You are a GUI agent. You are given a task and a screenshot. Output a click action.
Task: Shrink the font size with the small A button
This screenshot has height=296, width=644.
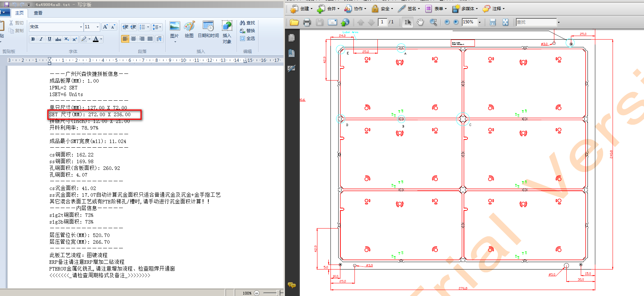click(x=113, y=27)
